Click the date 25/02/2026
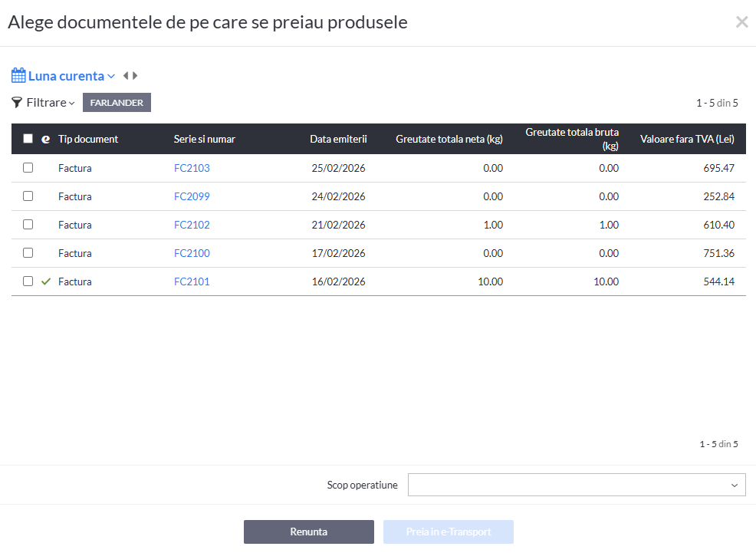The width and height of the screenshot is (756, 553). point(338,168)
